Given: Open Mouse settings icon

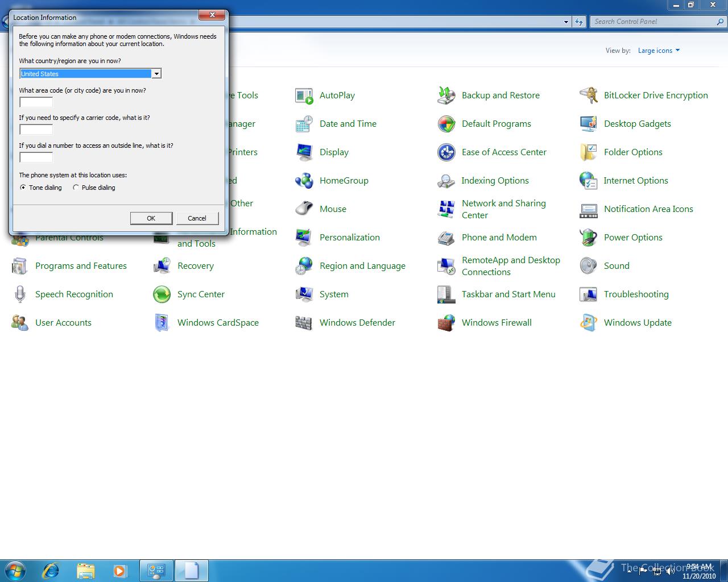Looking at the screenshot, I should 304,209.
